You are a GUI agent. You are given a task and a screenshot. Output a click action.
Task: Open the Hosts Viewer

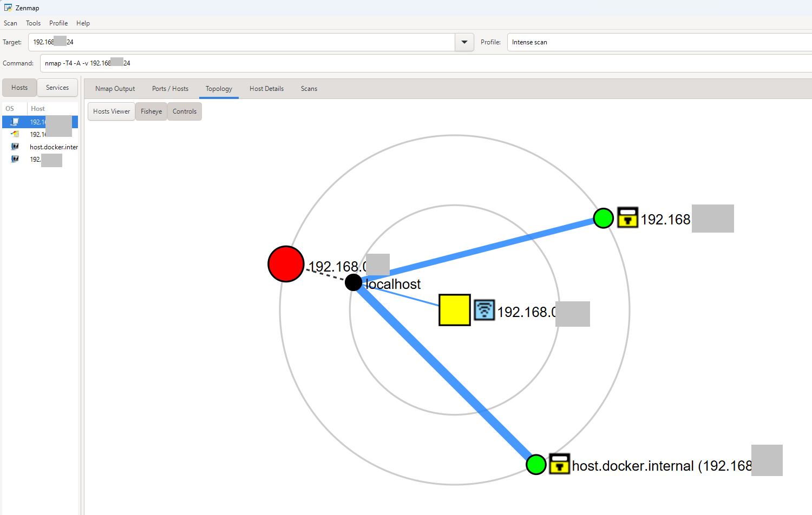click(112, 111)
